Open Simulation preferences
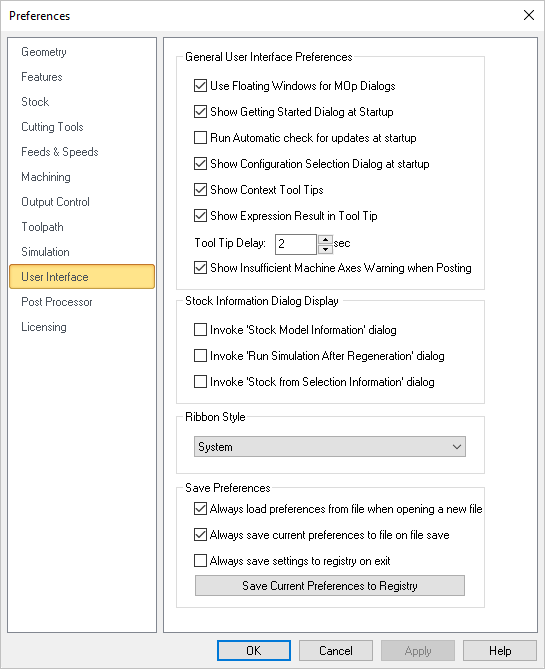Viewport: 545px width, 669px height. tap(45, 252)
